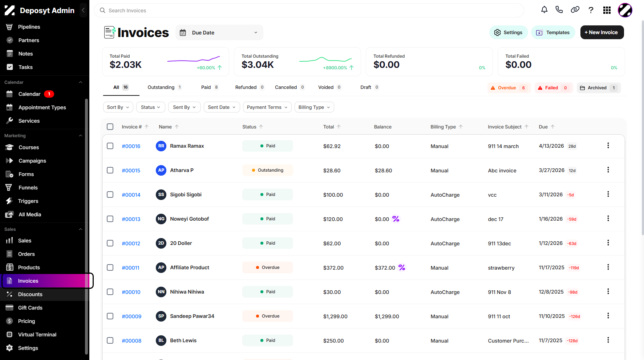Check the box for invoice #00015
The width and height of the screenshot is (644, 360).
tap(110, 170)
